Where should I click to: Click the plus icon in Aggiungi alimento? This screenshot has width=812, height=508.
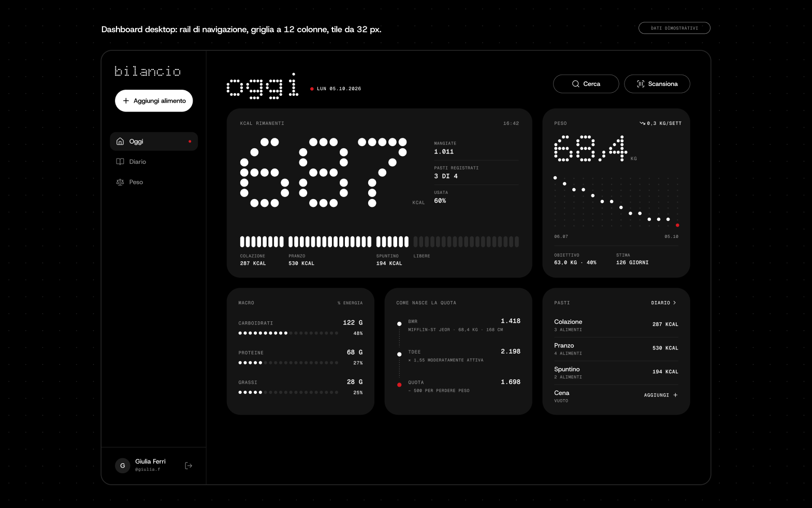click(126, 101)
